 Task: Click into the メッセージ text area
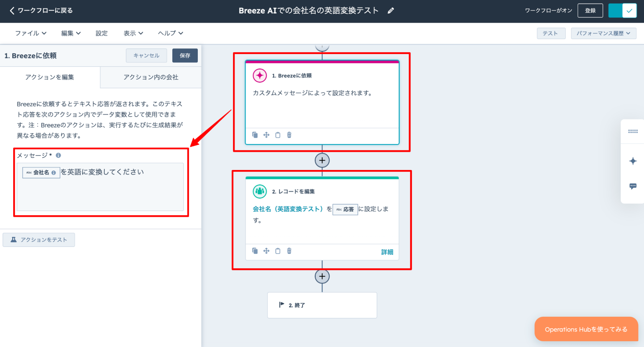click(100, 187)
